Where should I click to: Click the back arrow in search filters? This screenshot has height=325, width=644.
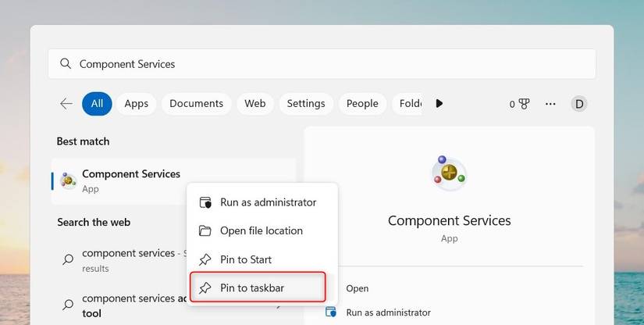click(x=66, y=104)
